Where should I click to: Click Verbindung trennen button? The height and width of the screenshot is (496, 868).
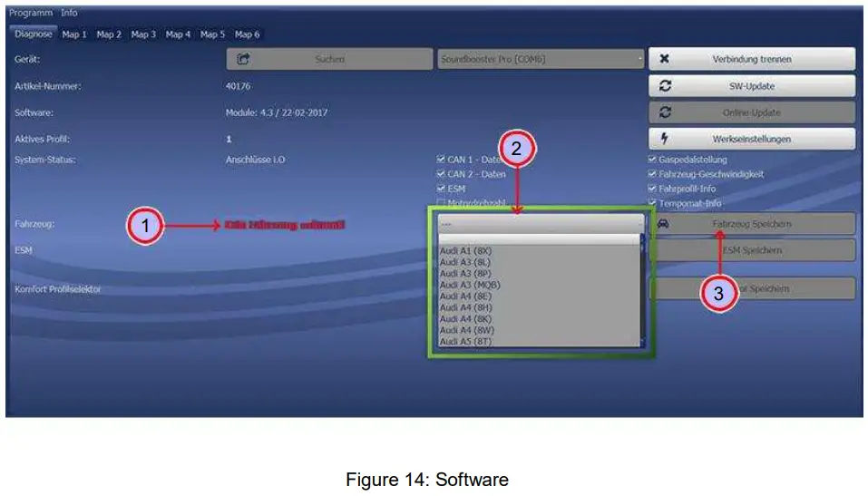coord(752,59)
